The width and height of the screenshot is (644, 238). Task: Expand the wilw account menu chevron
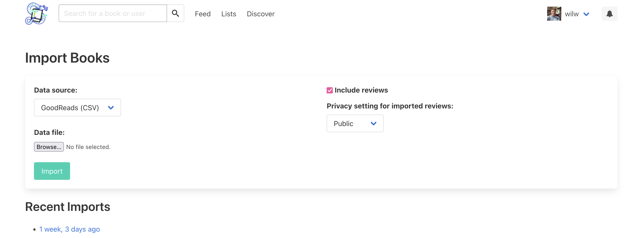(586, 14)
